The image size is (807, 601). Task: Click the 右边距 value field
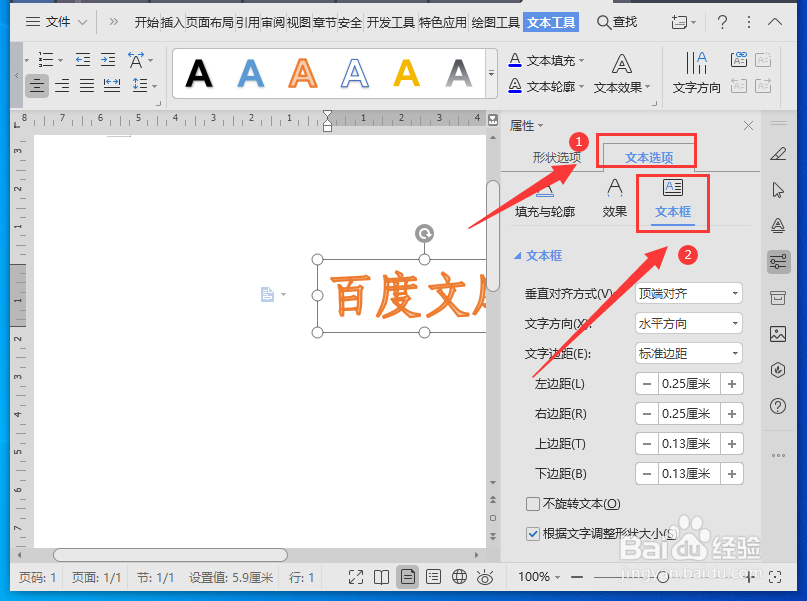pos(689,414)
